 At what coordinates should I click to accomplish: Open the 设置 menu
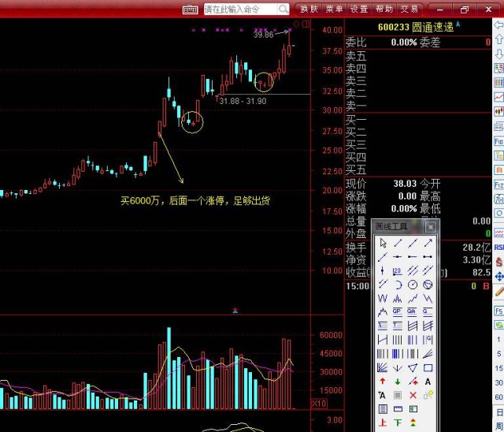point(359,9)
